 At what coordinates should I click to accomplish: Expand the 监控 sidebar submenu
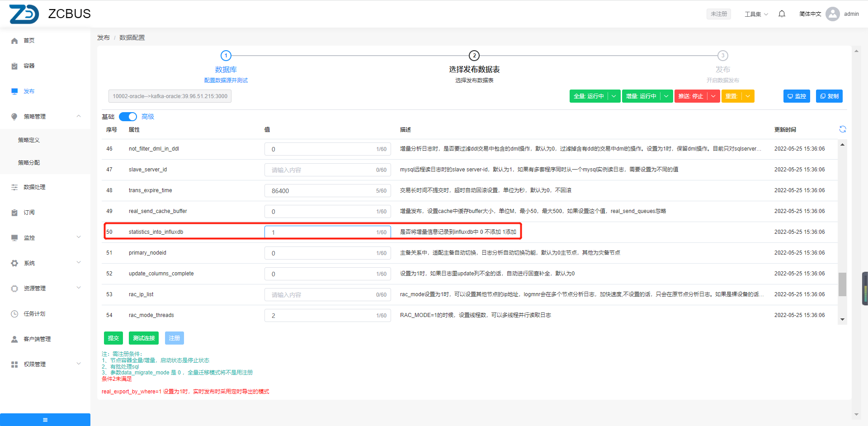79,237
